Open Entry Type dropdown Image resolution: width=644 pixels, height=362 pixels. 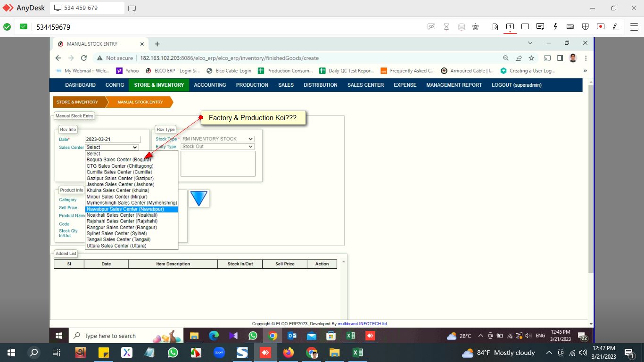point(217,147)
